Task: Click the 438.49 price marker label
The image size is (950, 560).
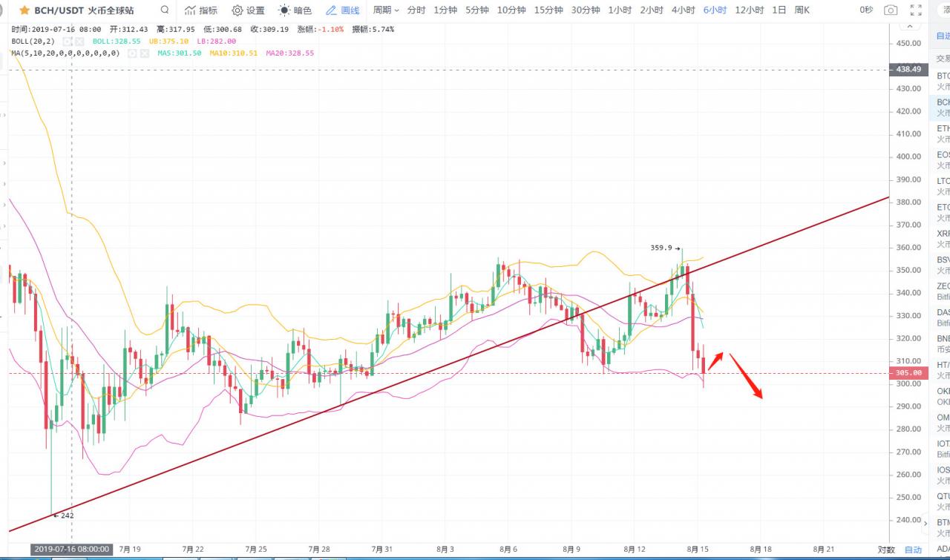Action: coord(908,69)
